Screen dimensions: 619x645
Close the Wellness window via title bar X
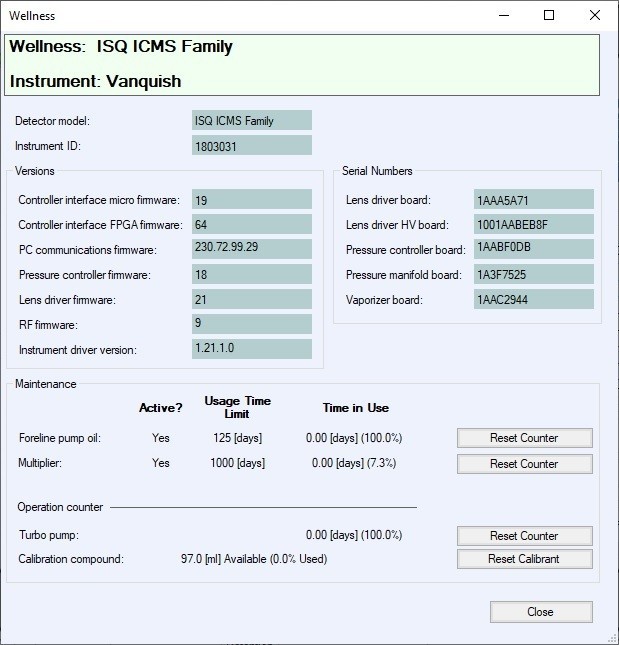tap(596, 15)
